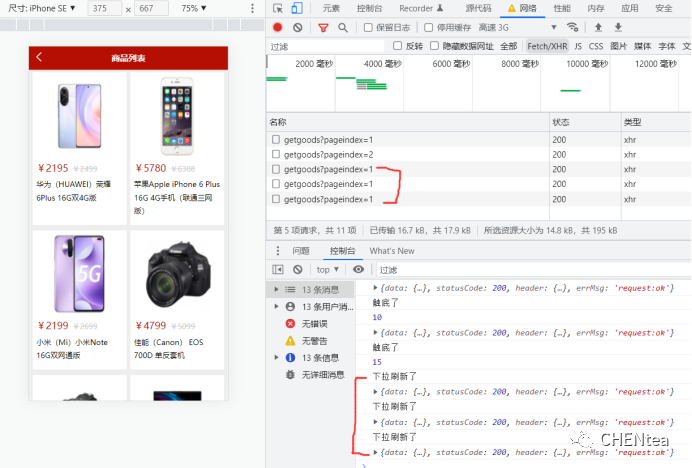
Task: Click the inspect element picker icon
Action: click(x=278, y=8)
